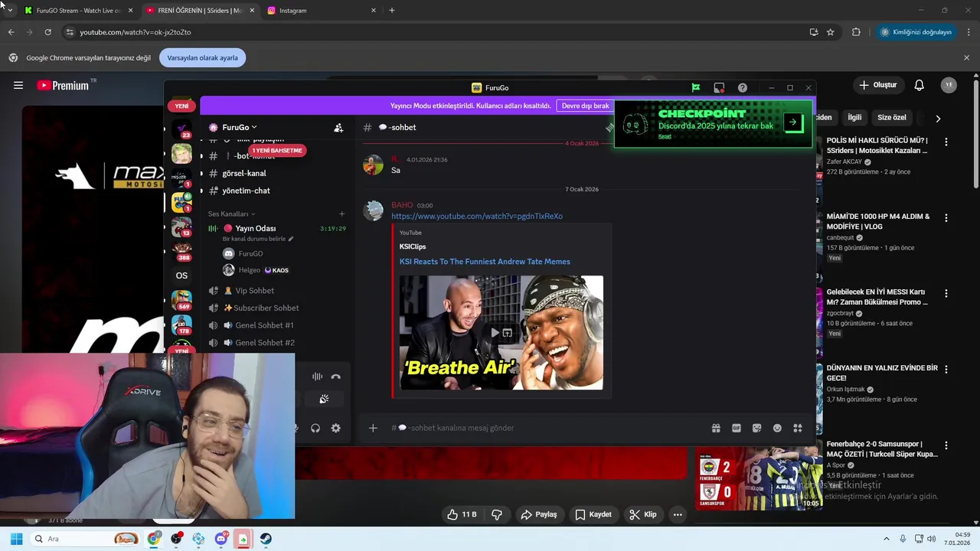The width and height of the screenshot is (980, 551).
Task: Open sticker picker in message bar
Action: [756, 429]
